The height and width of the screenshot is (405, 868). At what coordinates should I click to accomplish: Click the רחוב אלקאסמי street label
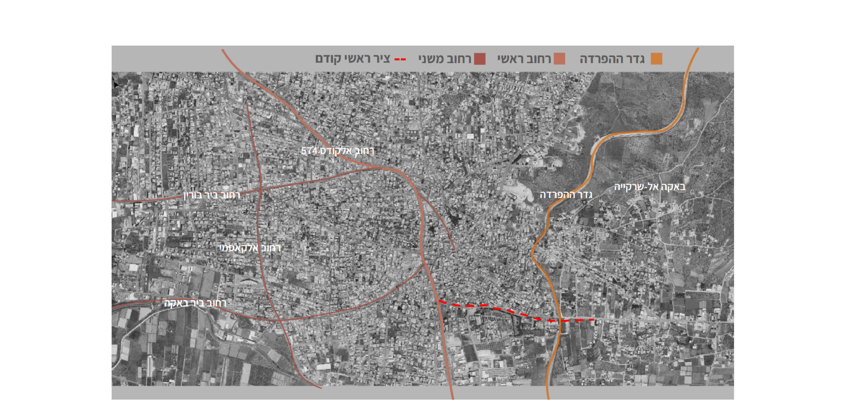coord(250,248)
